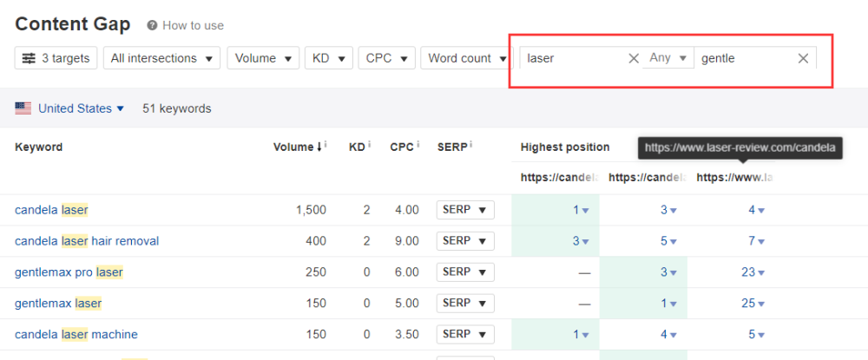Viewport: 868px width, 360px height.
Task: Open the CPC filter dropdown
Action: (385, 58)
